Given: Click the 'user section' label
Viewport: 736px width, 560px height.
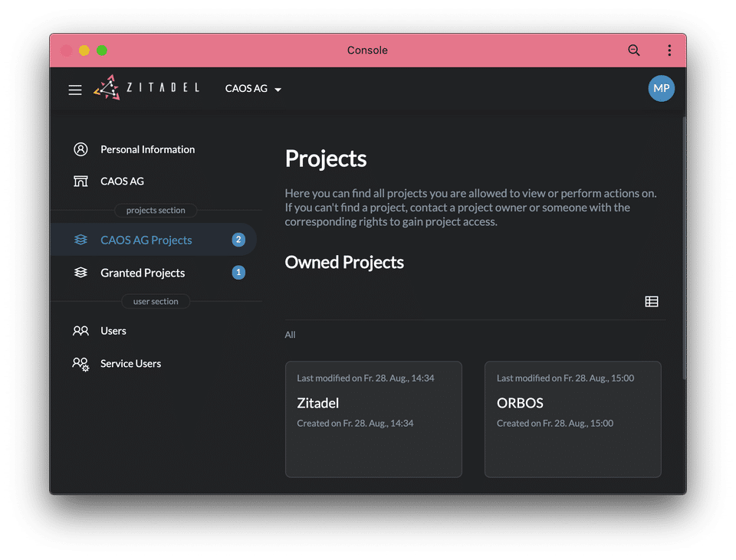Looking at the screenshot, I should tap(156, 301).
